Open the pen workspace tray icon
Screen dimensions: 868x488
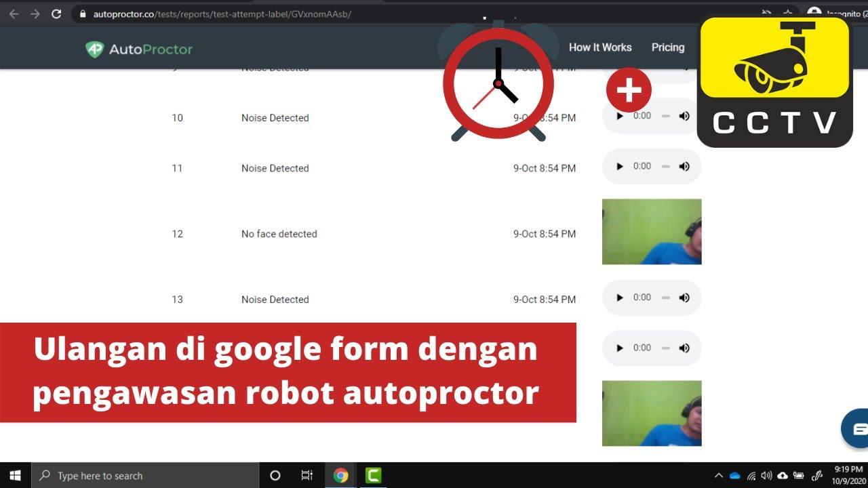(x=818, y=476)
